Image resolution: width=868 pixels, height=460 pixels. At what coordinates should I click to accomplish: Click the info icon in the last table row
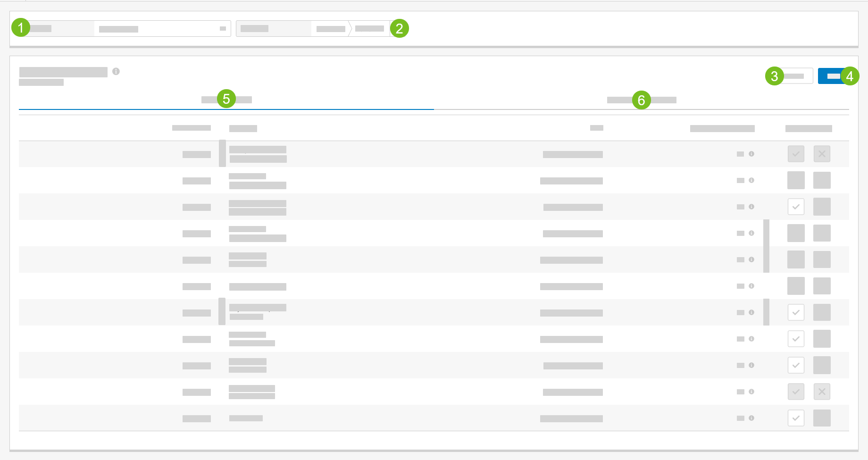click(751, 418)
